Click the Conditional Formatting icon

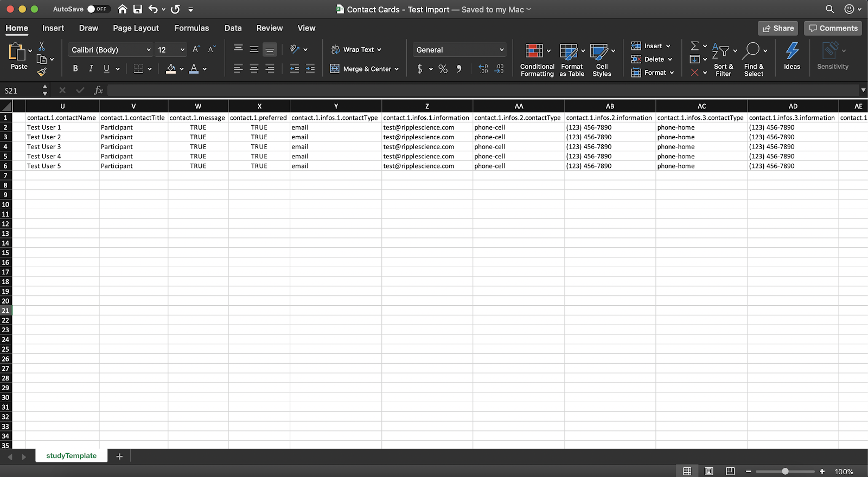click(534, 51)
